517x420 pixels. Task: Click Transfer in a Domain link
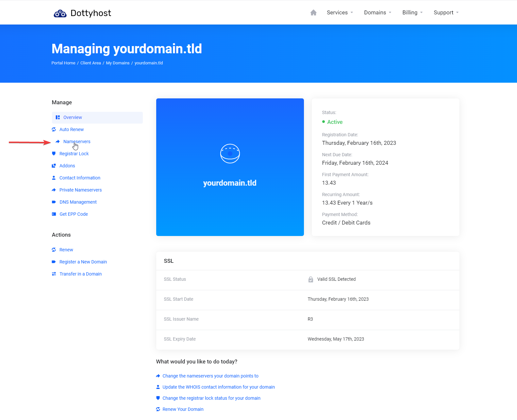[x=80, y=274]
